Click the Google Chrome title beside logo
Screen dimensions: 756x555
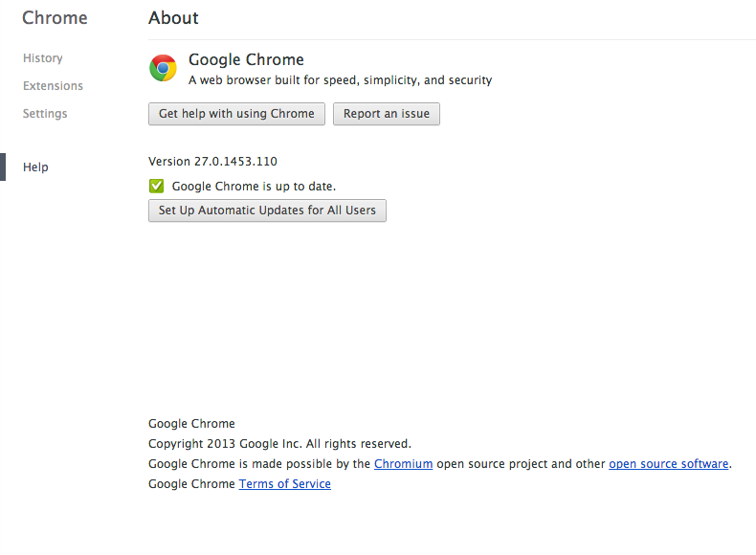[246, 60]
